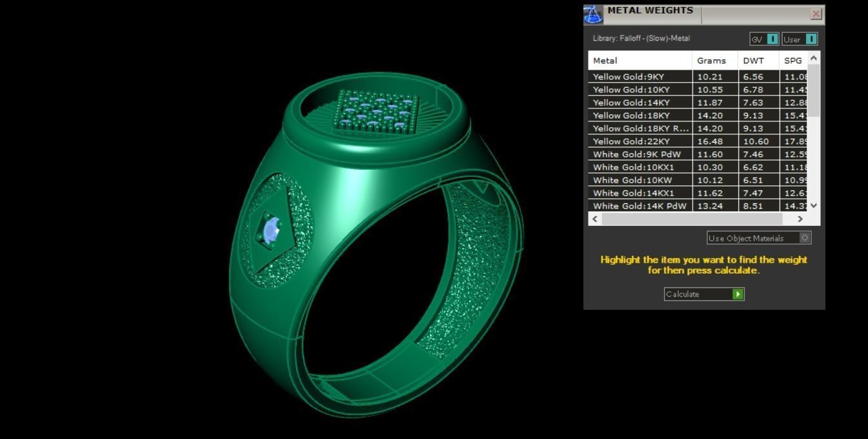
Task: Click the 10.55 grams cell
Action: point(715,90)
